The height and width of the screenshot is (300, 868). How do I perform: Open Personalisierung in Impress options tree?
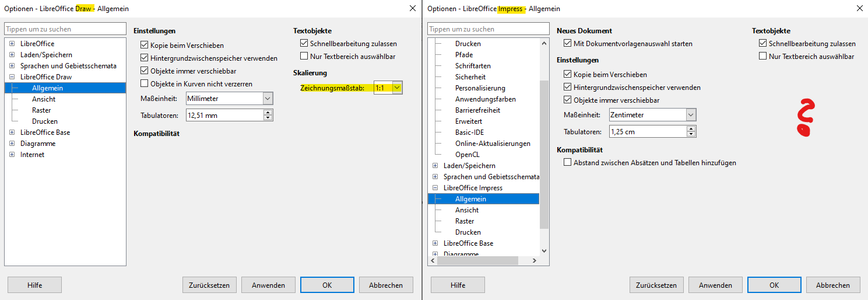[x=480, y=88]
